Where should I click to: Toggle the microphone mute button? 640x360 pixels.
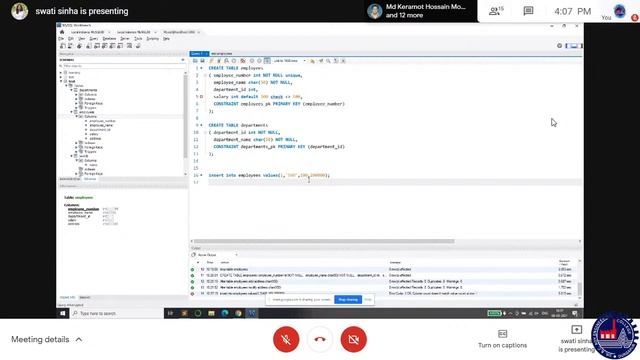click(x=286, y=339)
